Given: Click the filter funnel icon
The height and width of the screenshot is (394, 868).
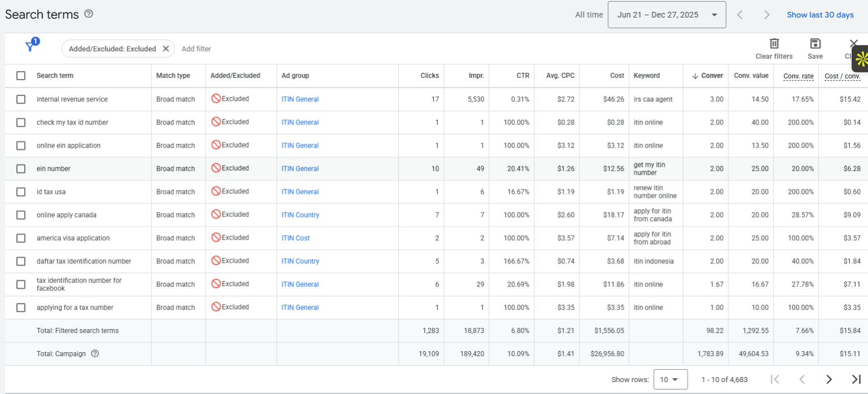Looking at the screenshot, I should coord(31,47).
